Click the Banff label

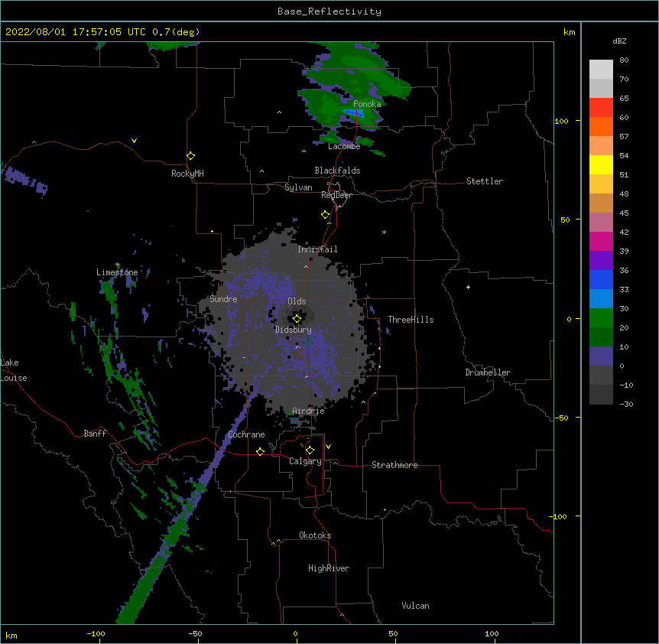pyautogui.click(x=95, y=434)
